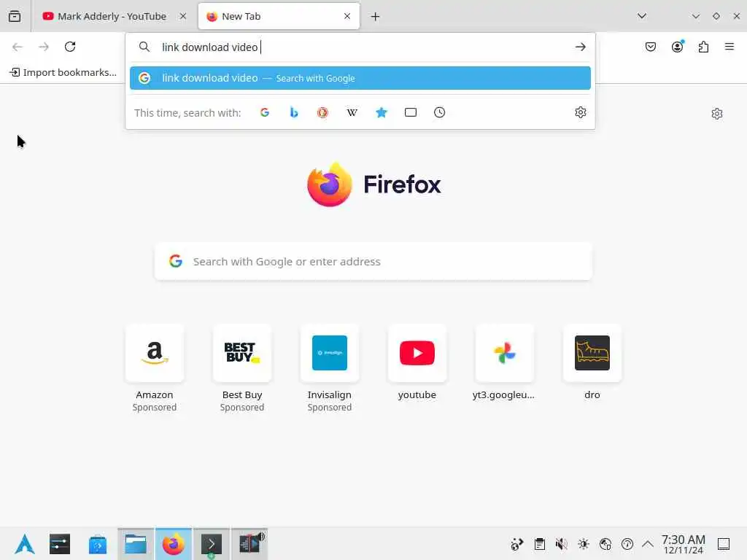Close the New Tab tab
This screenshot has height=560, width=747.
pyautogui.click(x=347, y=16)
